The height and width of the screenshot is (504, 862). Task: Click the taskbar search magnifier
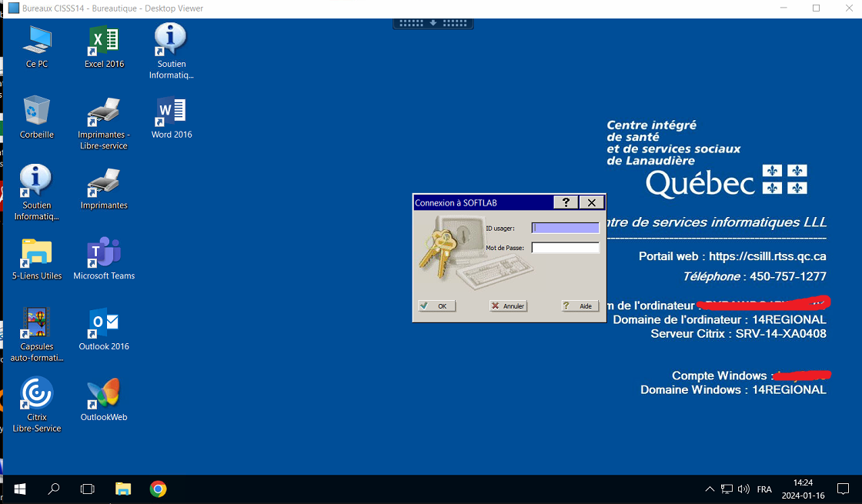(53, 489)
